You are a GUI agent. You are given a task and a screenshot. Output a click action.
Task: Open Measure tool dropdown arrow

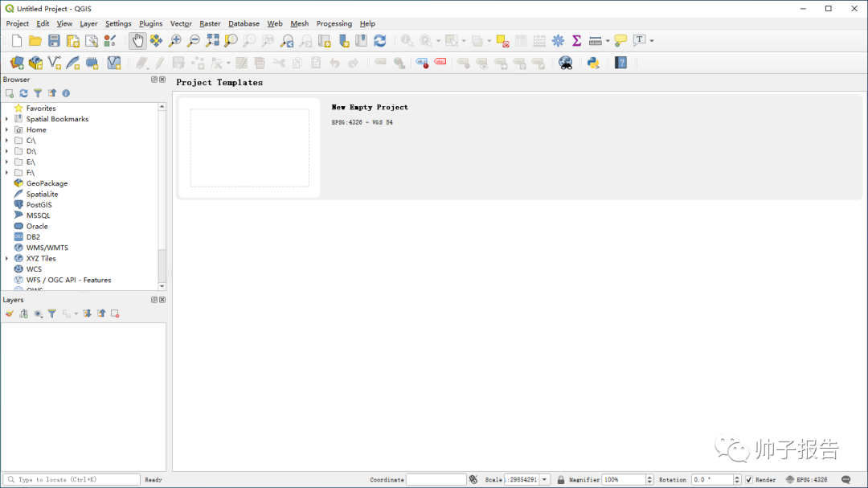(x=608, y=40)
